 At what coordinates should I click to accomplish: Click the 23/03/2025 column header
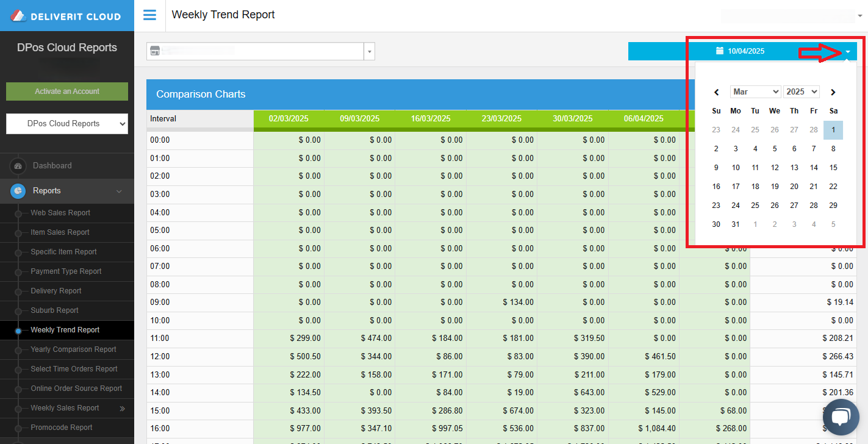pos(501,119)
